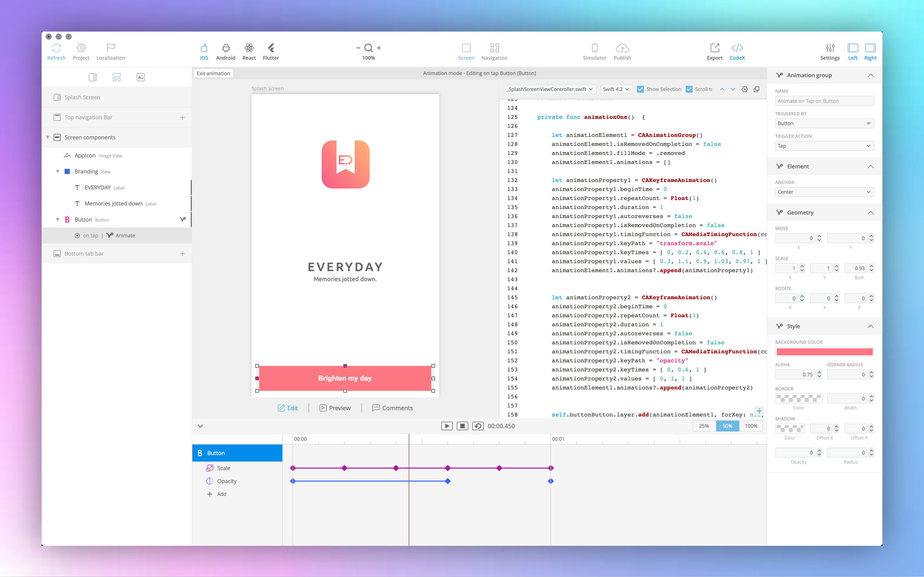This screenshot has width=924, height=577.
Task: Click the Publish cloud icon
Action: coord(622,48)
